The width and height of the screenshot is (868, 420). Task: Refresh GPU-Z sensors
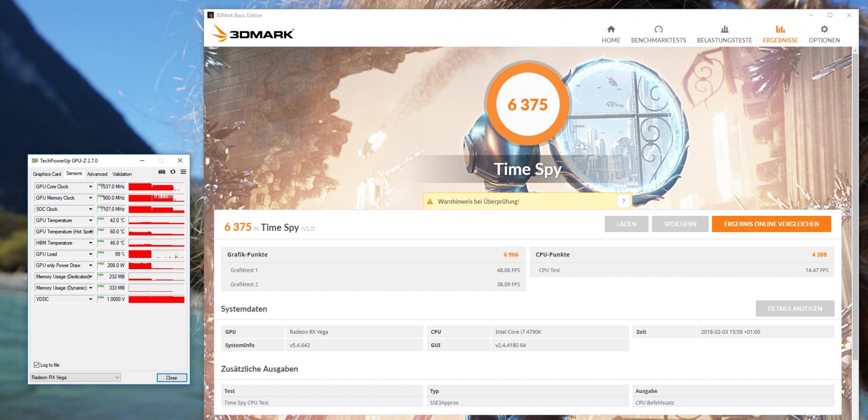pyautogui.click(x=173, y=172)
